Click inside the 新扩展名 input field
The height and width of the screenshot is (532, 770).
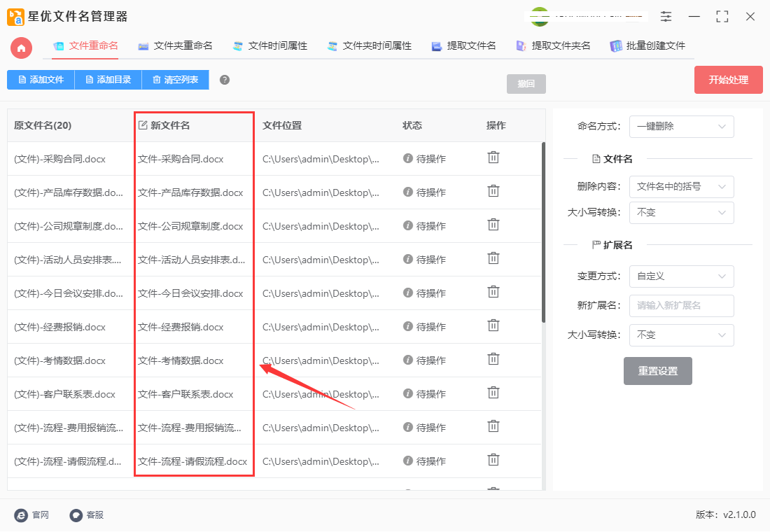click(681, 306)
